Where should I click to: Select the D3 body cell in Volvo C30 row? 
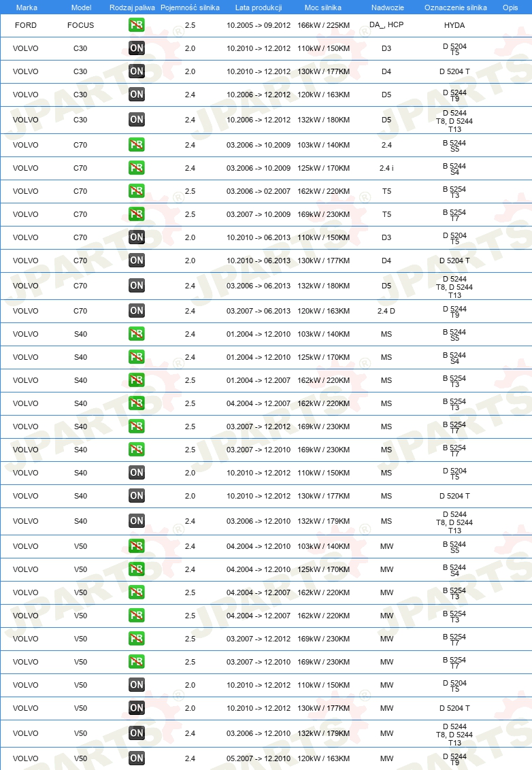click(386, 48)
